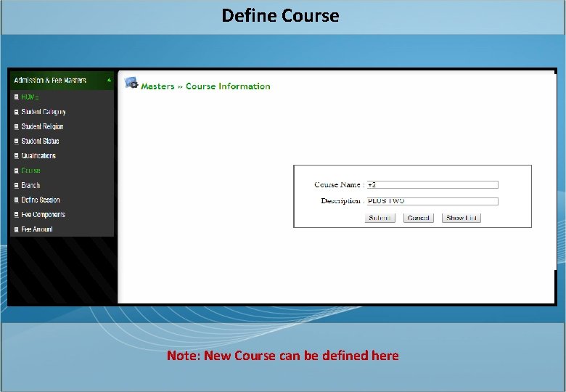Collapse the Admission & Fee Masters panel arrow
Image resolution: width=566 pixels, height=392 pixels.
tap(109, 81)
